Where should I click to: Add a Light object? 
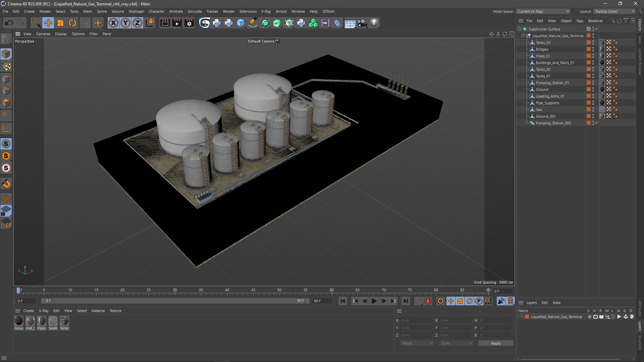coord(374,23)
